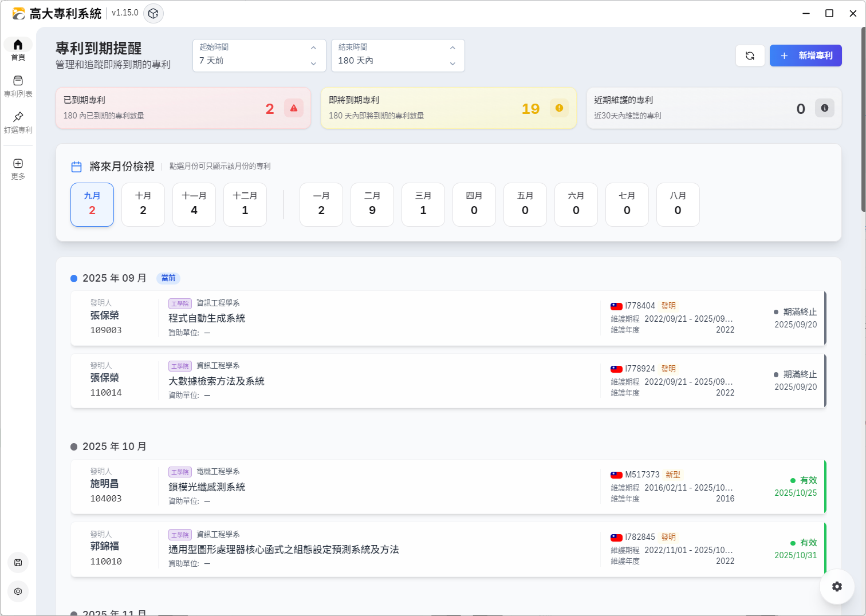Toggle the 九月 month filter
Screen dimensions: 866x616
(92, 204)
